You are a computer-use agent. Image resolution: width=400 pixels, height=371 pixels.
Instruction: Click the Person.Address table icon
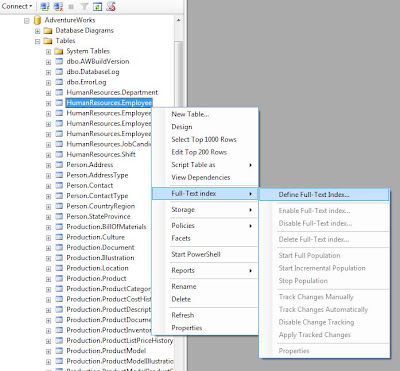(x=59, y=165)
